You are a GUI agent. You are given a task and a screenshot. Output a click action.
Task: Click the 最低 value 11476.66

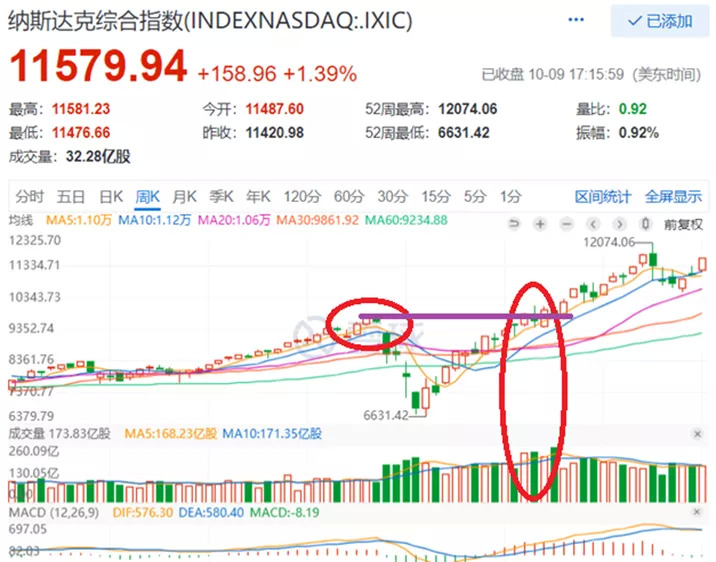pos(81,133)
